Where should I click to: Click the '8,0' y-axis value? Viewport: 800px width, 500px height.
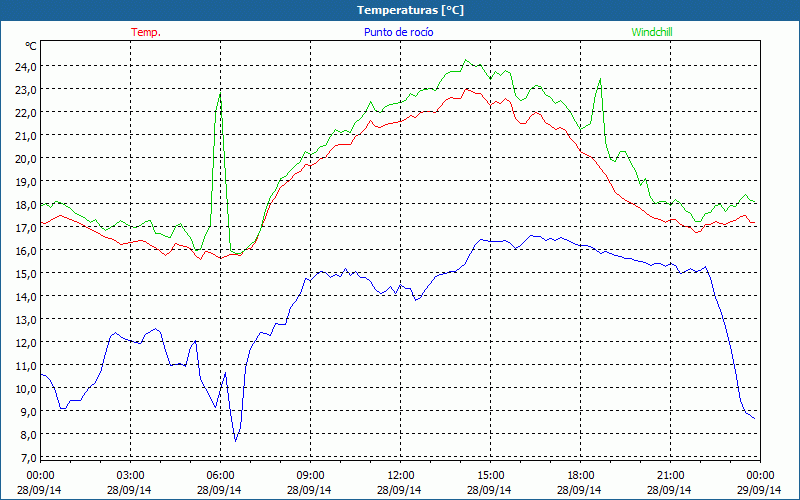pos(29,435)
